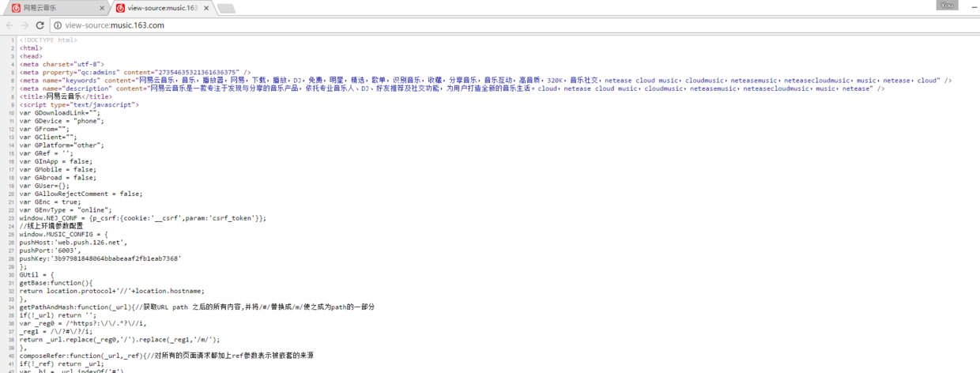Viewport: 980px width, 373px height.
Task: Click the qc:admins meta property line
Action: [135, 72]
